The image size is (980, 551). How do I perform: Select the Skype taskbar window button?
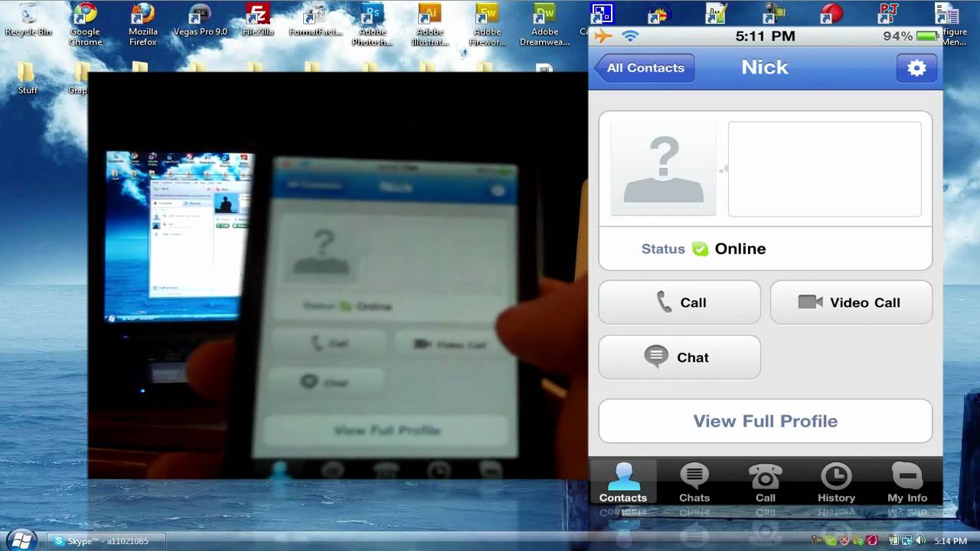(105, 541)
